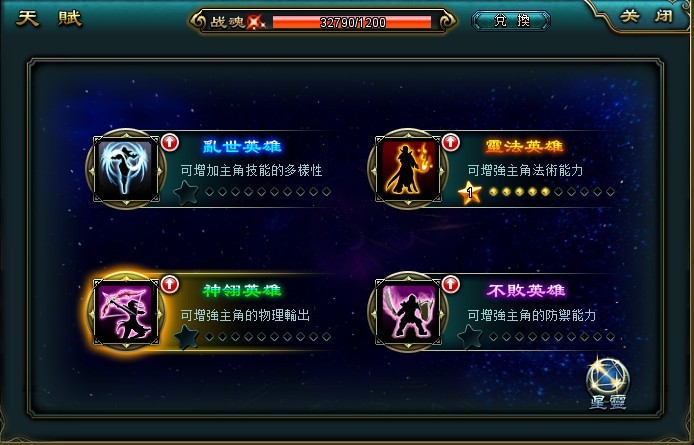Select the 靈法英雄 fire mage portrait icon
694x445 pixels.
point(408,169)
